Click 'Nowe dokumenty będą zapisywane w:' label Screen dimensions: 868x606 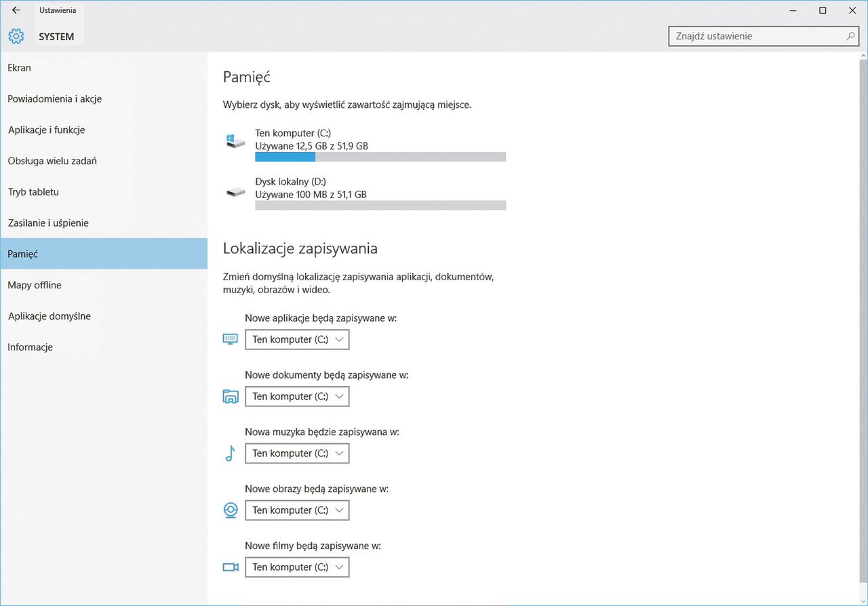[327, 375]
